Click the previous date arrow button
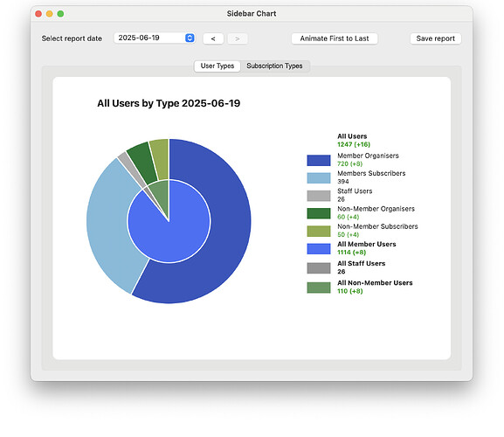Viewport: 504px width, 437px height. 213,38
